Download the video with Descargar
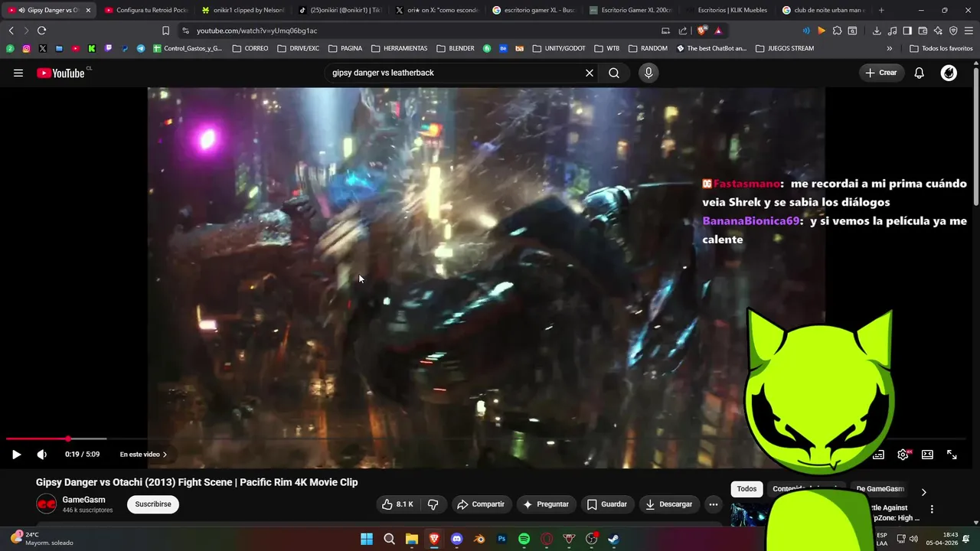 coord(669,504)
